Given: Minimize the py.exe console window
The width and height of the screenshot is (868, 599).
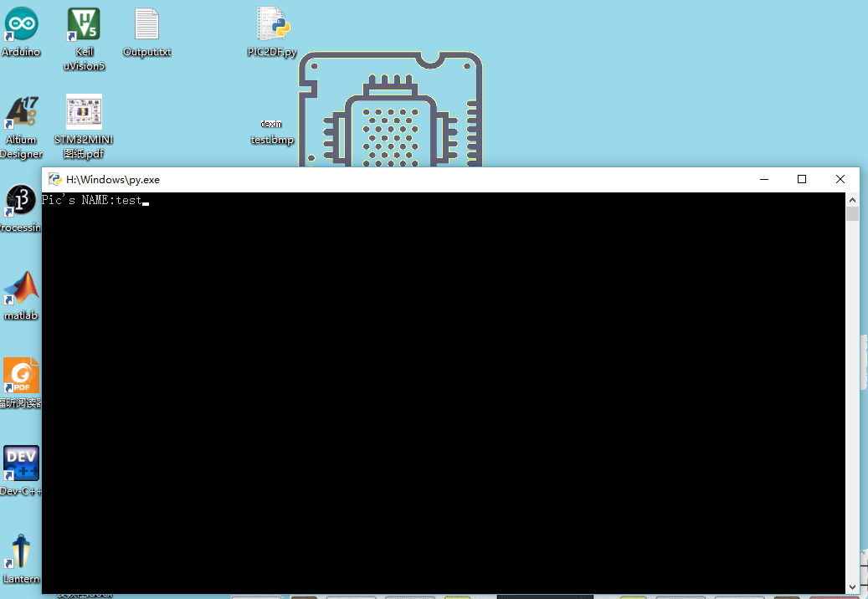Looking at the screenshot, I should 764,179.
